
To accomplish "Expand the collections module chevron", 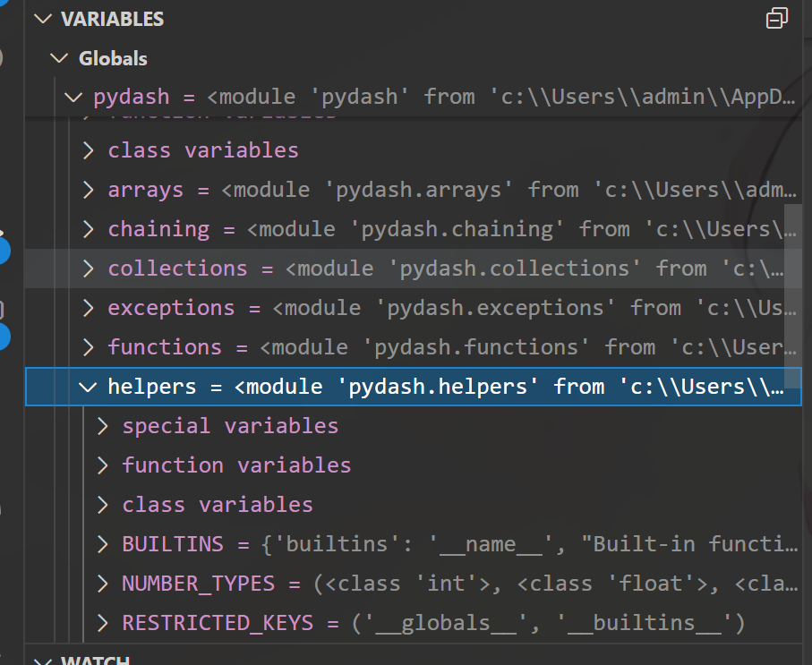I will 89,269.
